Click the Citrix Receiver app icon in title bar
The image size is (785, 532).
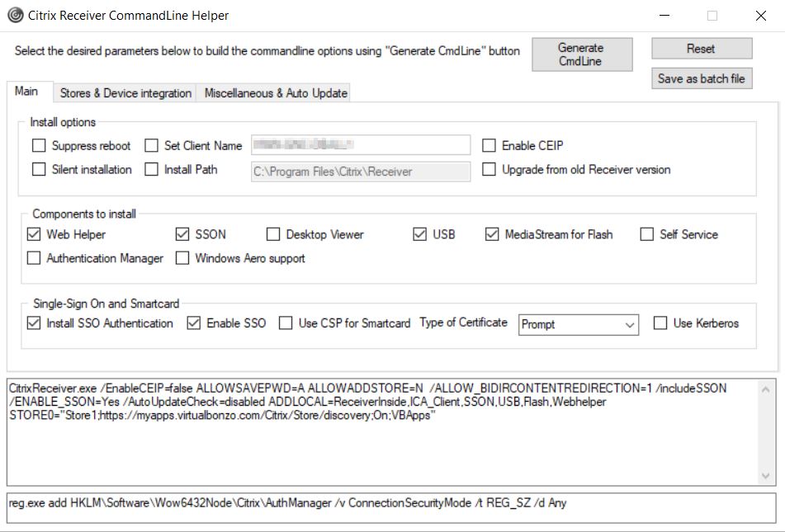(x=16, y=15)
